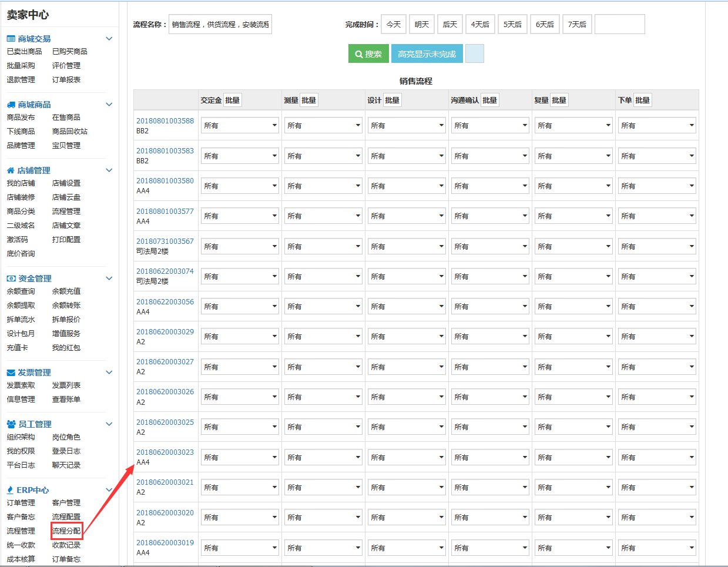Open 设计 dropdown for order 20180620003029
Screen dimensions: 728x567
pos(407,337)
